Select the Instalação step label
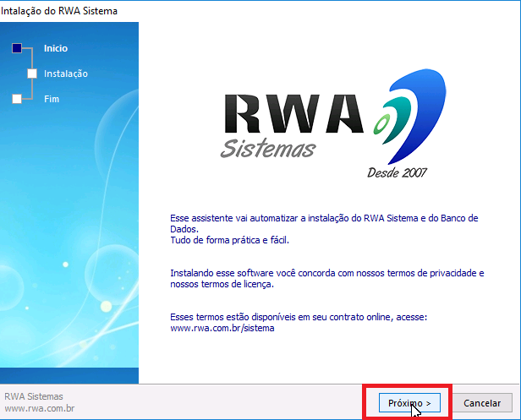Image resolution: width=521 pixels, height=420 pixels. [x=66, y=74]
